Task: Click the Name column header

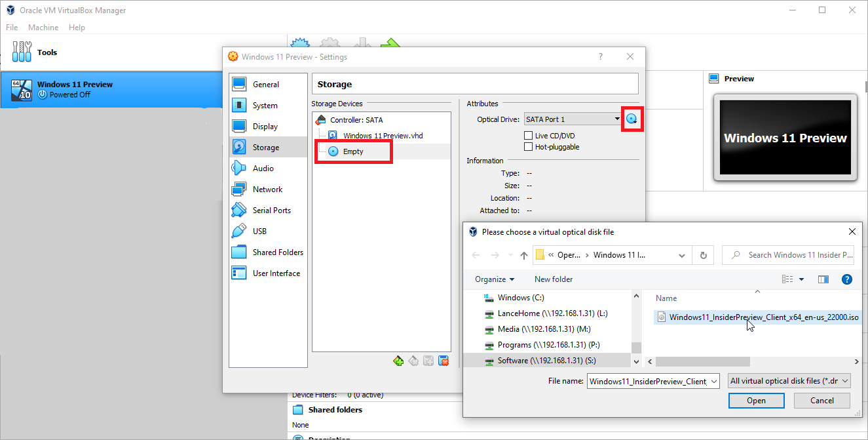Action: point(666,298)
